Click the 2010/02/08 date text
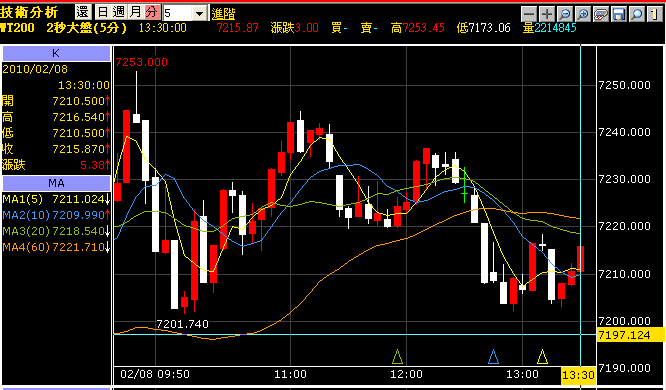 35,69
